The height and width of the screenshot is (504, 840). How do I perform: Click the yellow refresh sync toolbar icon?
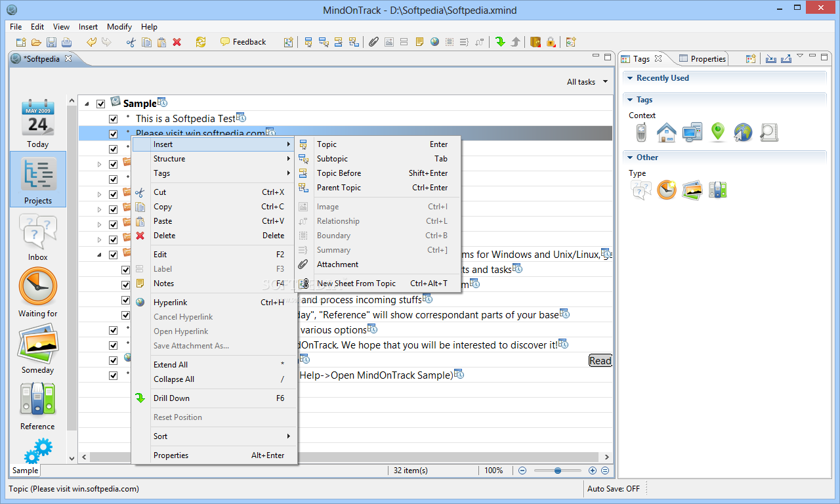[201, 42]
